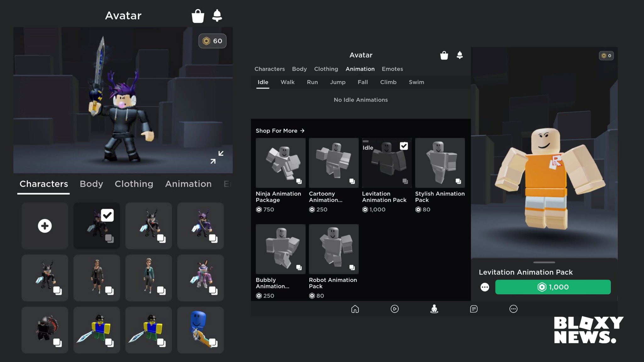This screenshot has height=362, width=644.
Task: Click the avatar/character icon in bottom nav
Action: pyautogui.click(x=434, y=309)
